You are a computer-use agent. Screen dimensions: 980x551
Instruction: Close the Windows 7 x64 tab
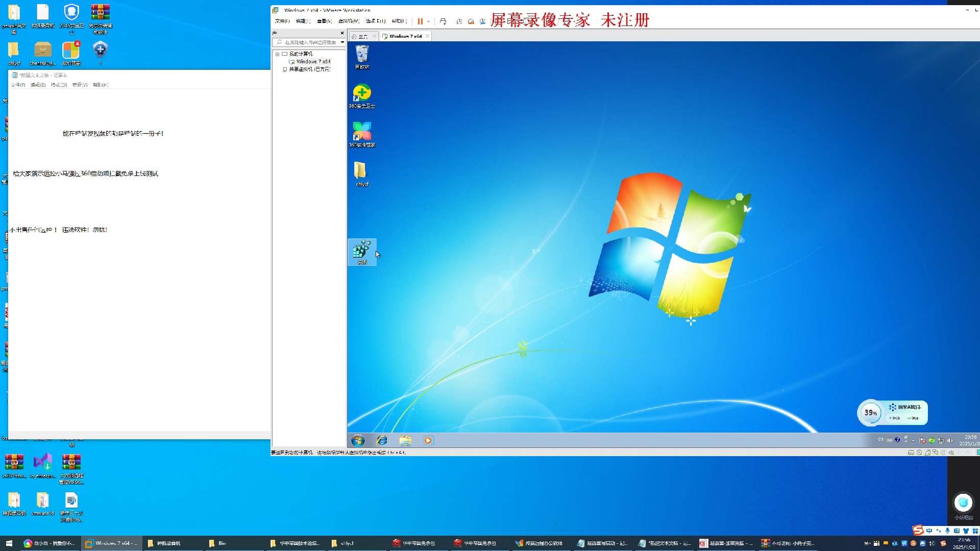[427, 36]
